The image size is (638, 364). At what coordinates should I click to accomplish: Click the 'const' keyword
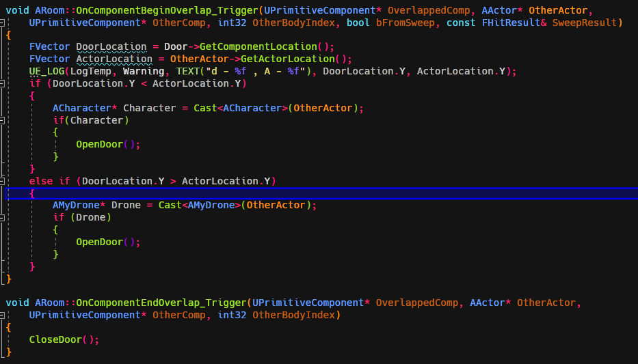coord(461,23)
